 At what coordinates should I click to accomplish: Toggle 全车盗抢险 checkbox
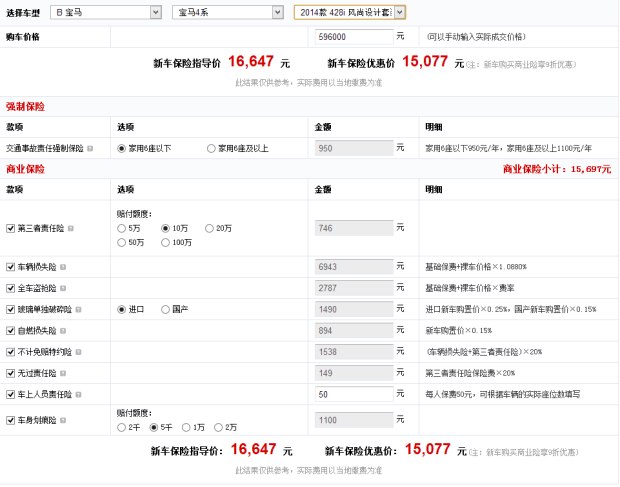pos(11,289)
